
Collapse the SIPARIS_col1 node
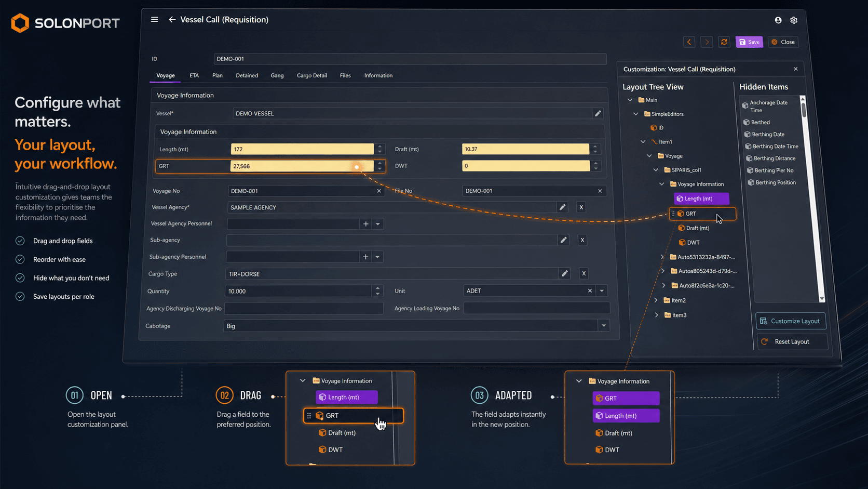pyautogui.click(x=656, y=170)
